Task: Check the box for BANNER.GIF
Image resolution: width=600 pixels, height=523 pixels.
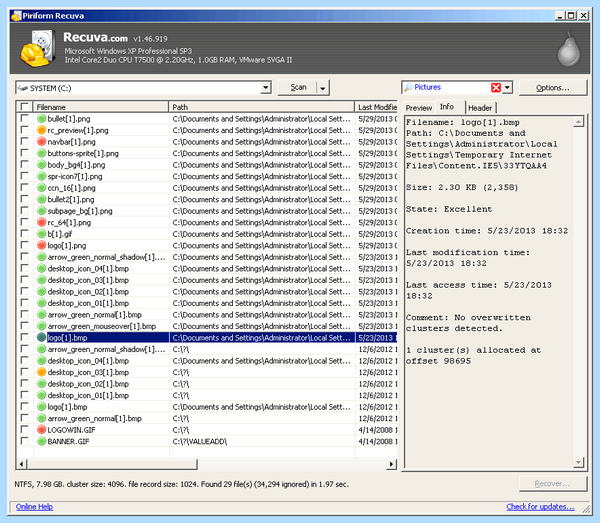Action: pos(25,441)
